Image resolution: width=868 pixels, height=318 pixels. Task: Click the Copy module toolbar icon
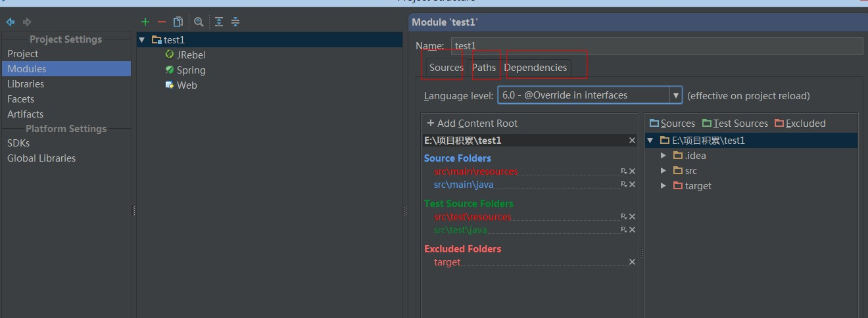(178, 22)
